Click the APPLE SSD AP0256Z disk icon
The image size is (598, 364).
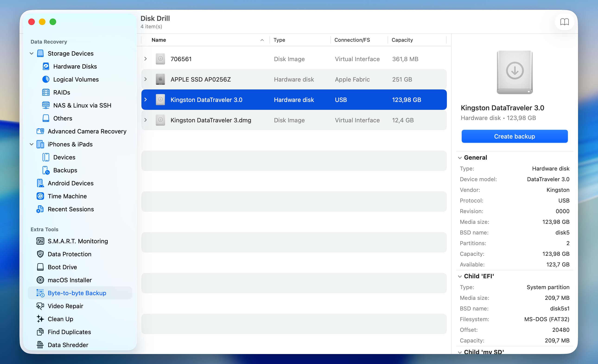tap(160, 79)
